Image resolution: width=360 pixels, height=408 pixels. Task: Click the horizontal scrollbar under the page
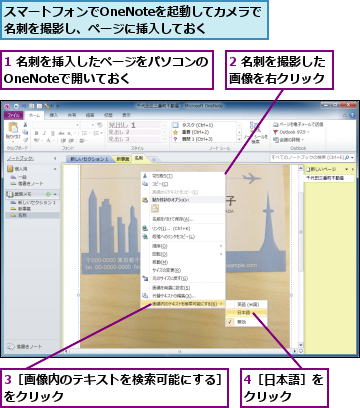pos(180,351)
